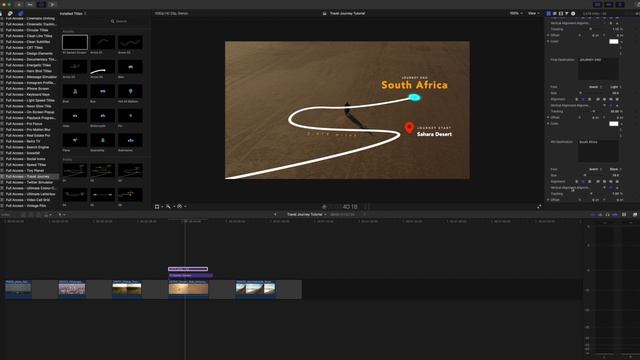The height and width of the screenshot is (360, 640).
Task: Toggle inspector visibility button at top right
Action: [x=620, y=4]
